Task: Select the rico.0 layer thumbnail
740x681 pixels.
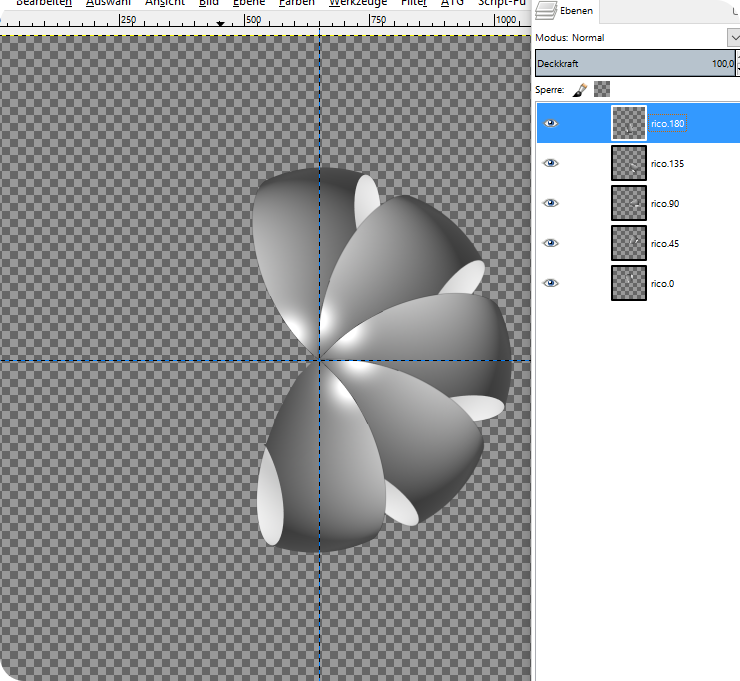Action: point(629,283)
